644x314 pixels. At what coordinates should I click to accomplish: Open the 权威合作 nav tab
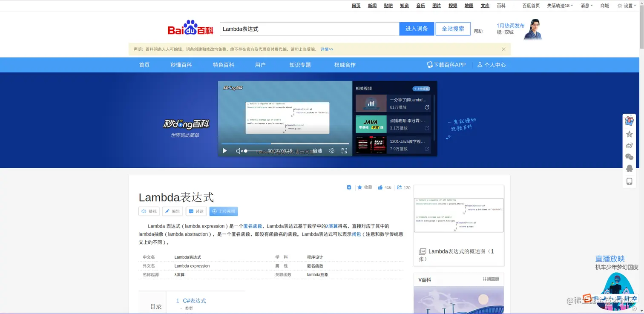[345, 65]
